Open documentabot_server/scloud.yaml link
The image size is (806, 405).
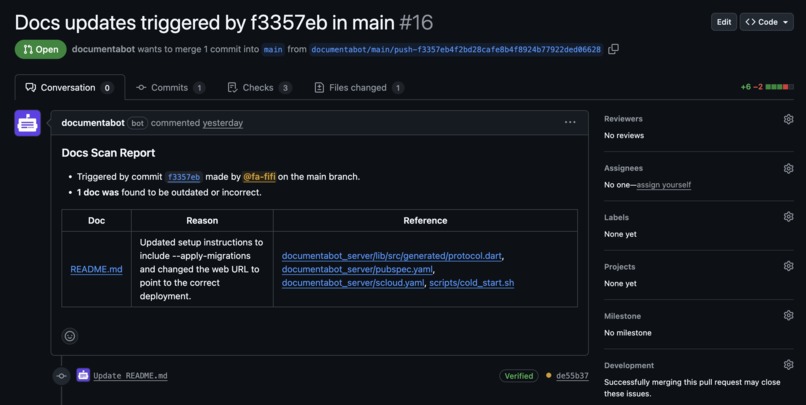353,283
